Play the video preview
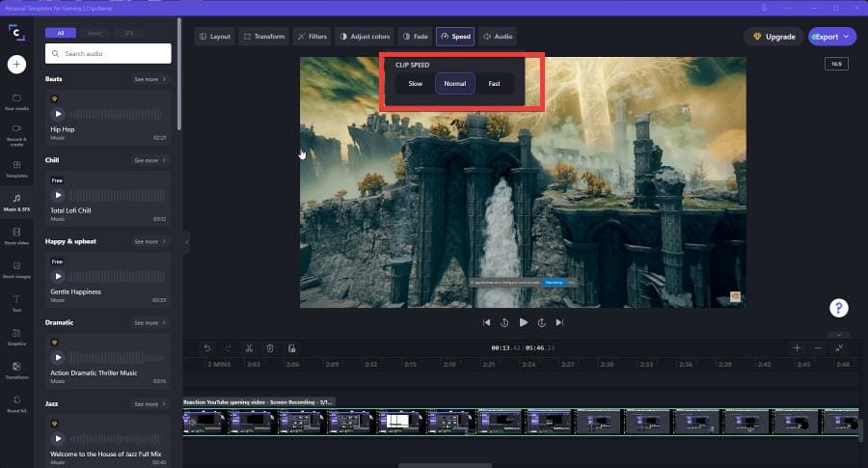Viewport: 868px width, 468px height. pos(523,322)
